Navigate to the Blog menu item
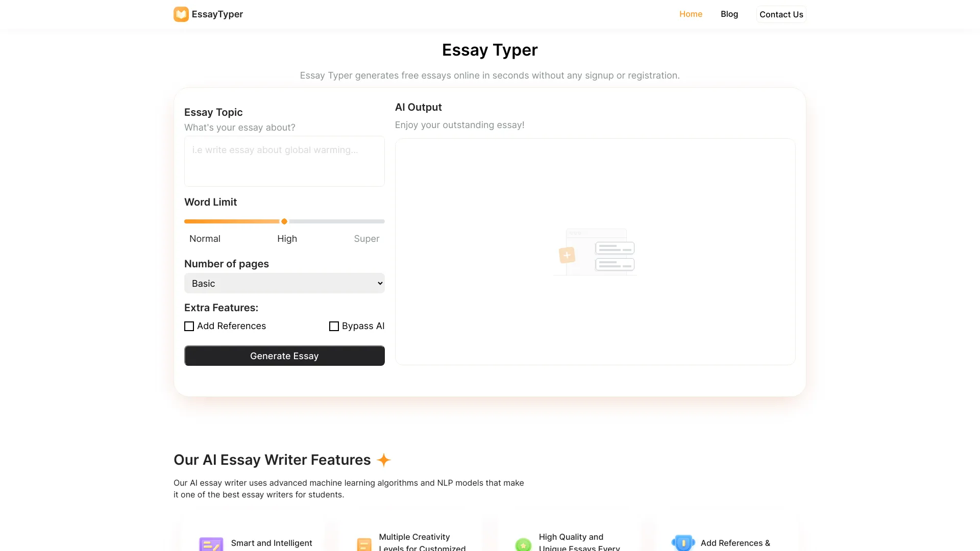980x551 pixels. 729,13
